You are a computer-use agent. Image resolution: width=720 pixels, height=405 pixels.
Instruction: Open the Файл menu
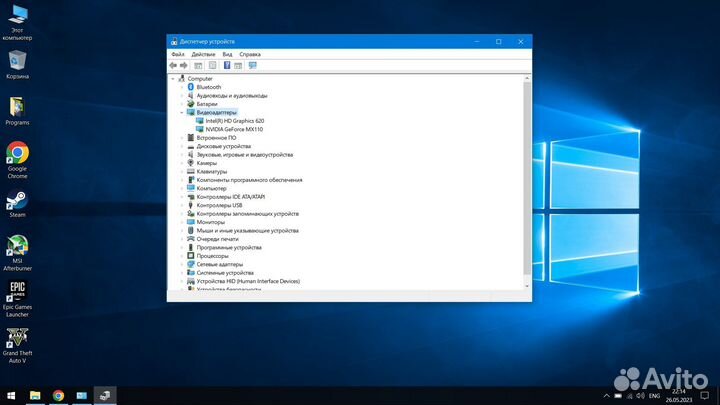(178, 54)
